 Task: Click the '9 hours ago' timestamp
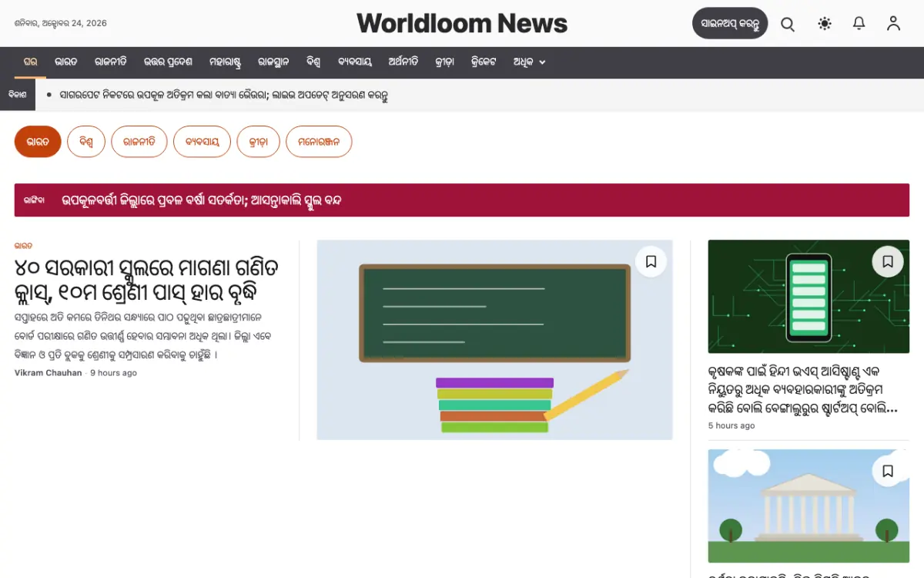click(113, 373)
